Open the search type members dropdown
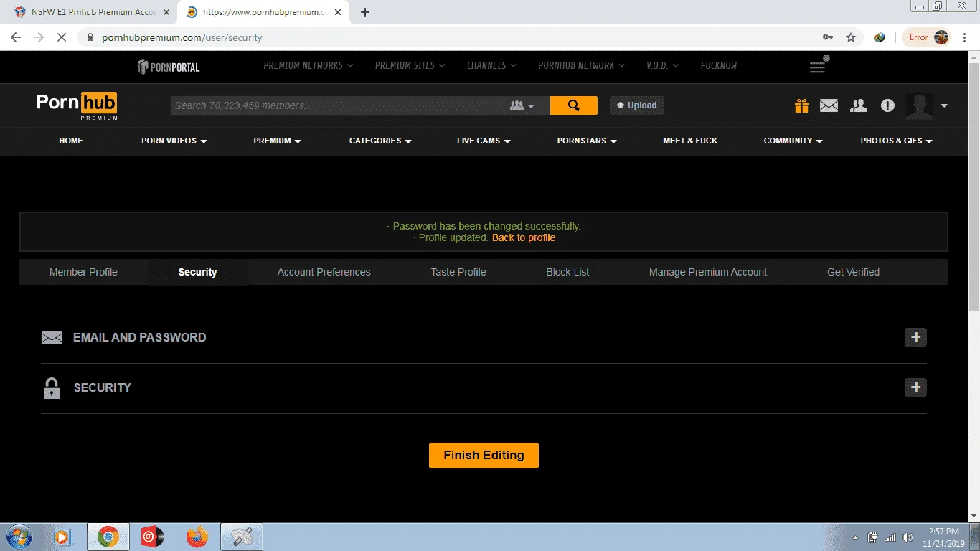Image resolution: width=980 pixels, height=551 pixels. pyautogui.click(x=522, y=105)
